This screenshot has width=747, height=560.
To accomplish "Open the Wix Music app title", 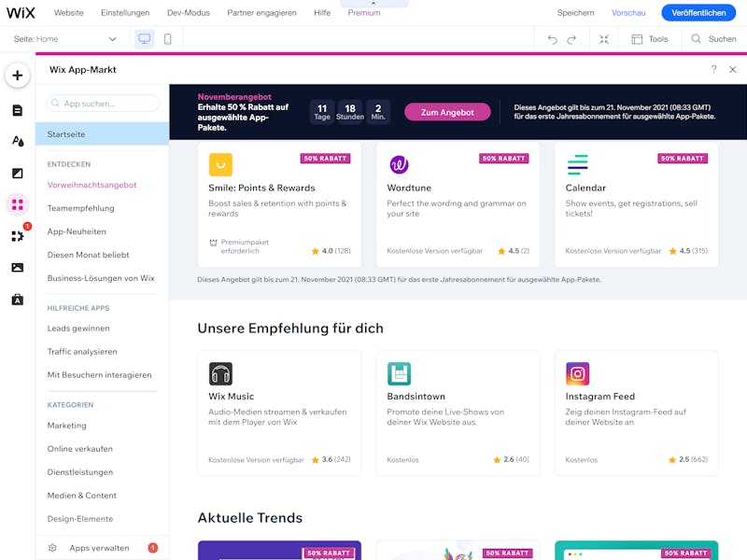I will coord(231,396).
